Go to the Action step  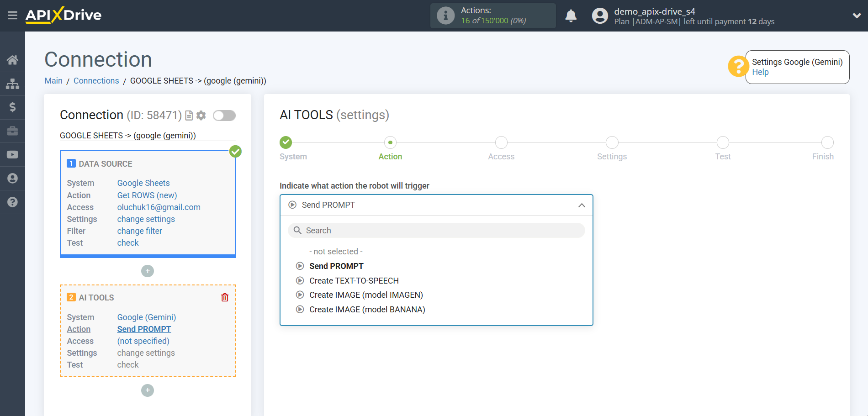[x=390, y=142]
